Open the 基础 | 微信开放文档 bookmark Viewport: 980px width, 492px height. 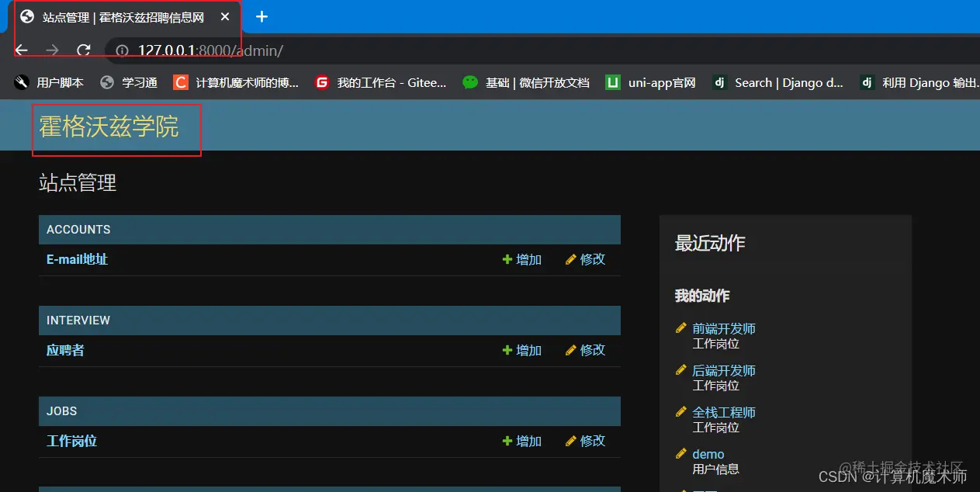coord(526,82)
